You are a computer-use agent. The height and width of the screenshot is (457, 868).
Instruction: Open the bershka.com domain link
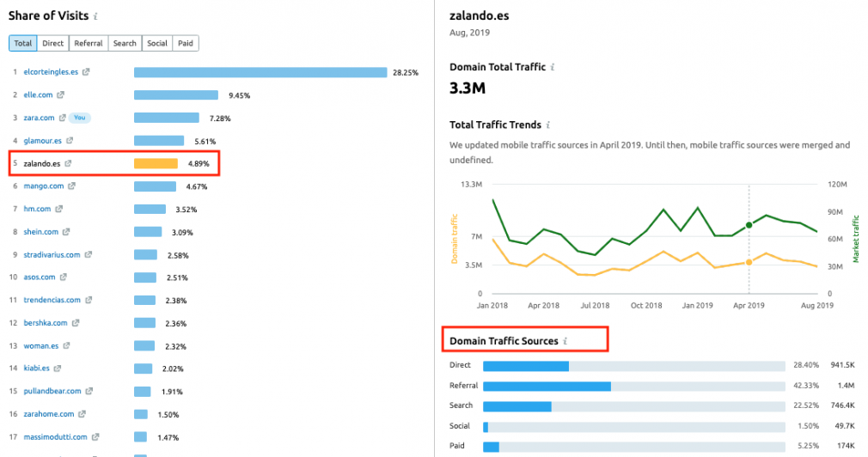pyautogui.click(x=46, y=322)
